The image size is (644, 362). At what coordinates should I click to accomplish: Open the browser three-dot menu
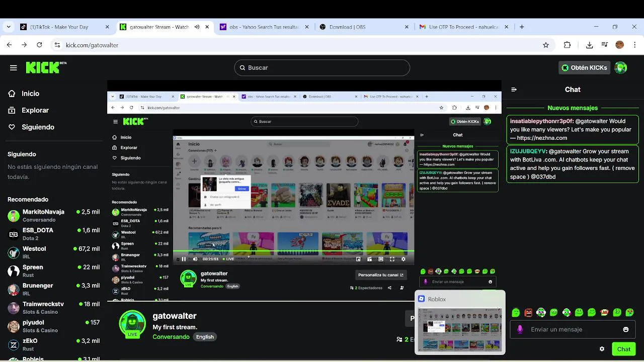(635, 45)
